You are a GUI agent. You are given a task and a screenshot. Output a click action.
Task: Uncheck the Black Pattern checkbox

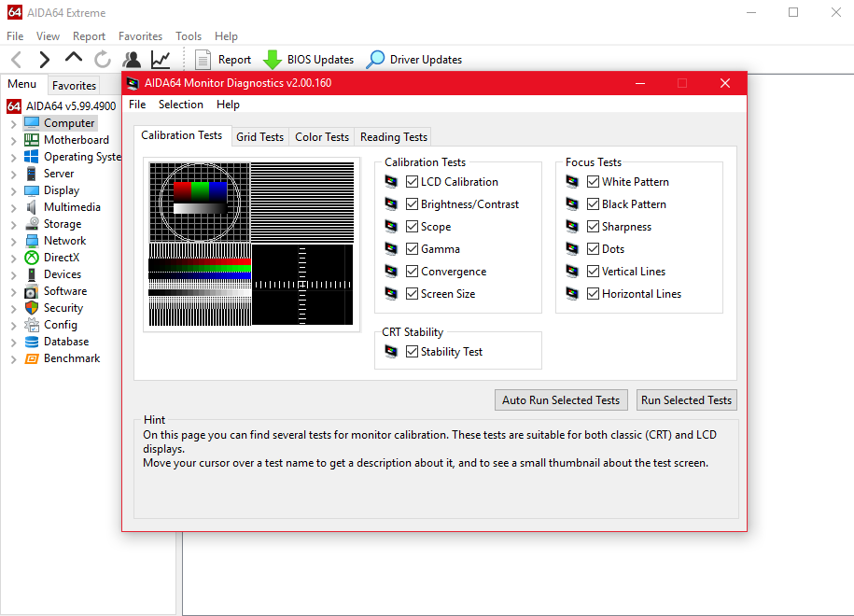coord(593,204)
